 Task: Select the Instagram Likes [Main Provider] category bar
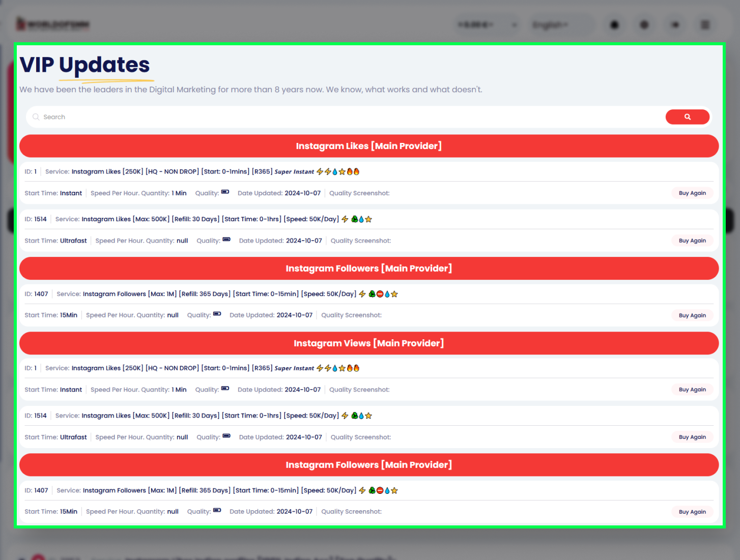click(368, 146)
